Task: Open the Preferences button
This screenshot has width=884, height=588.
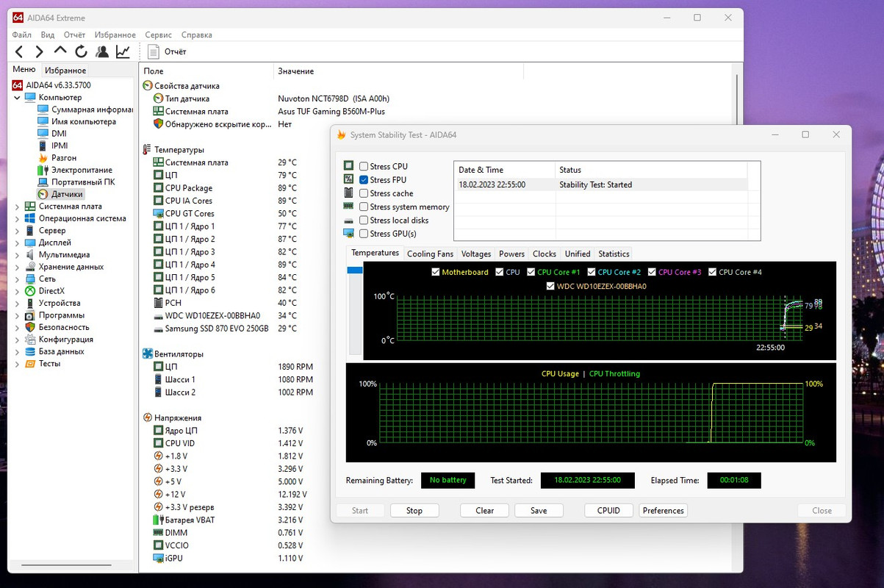Action: tap(664, 511)
